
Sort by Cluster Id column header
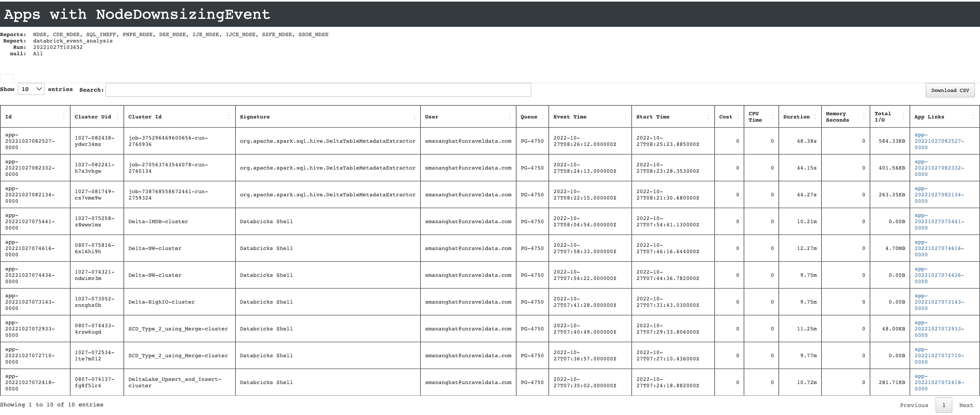(180, 117)
